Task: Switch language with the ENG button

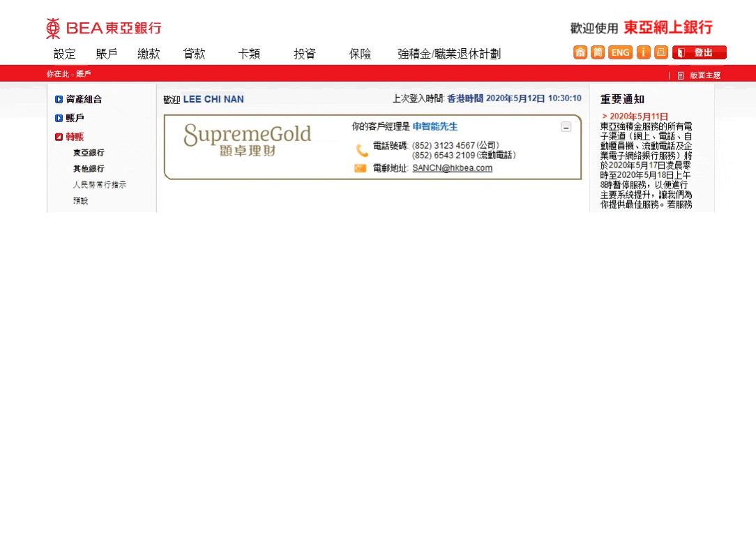Action: pyautogui.click(x=620, y=52)
